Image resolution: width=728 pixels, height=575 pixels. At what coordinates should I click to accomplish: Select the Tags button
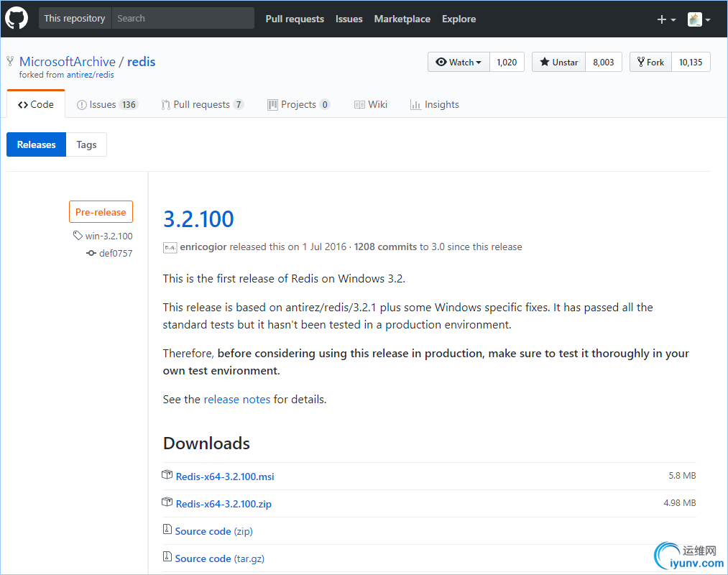86,144
